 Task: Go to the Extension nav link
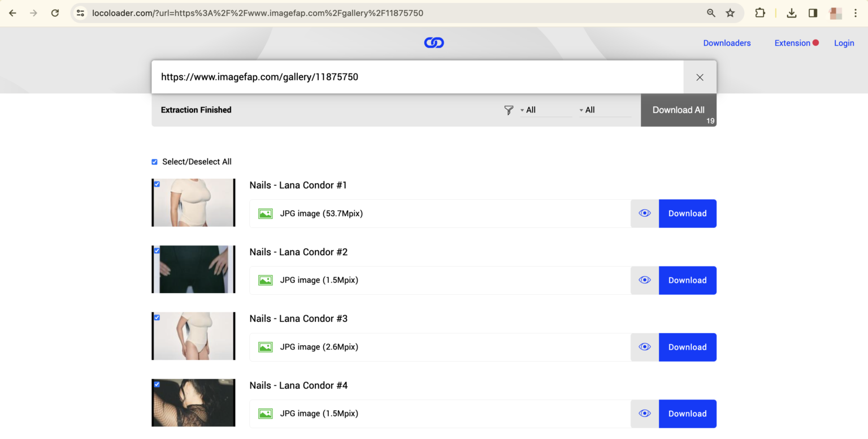coord(792,43)
